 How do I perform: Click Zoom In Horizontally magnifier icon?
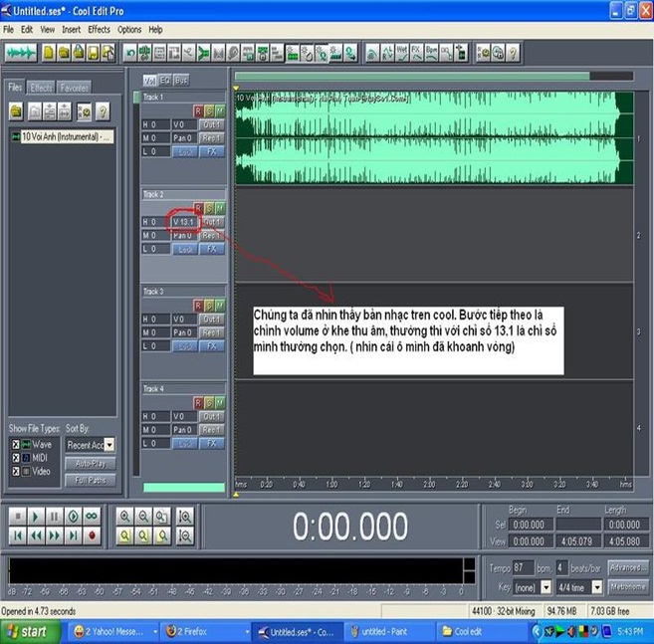pyautogui.click(x=124, y=517)
